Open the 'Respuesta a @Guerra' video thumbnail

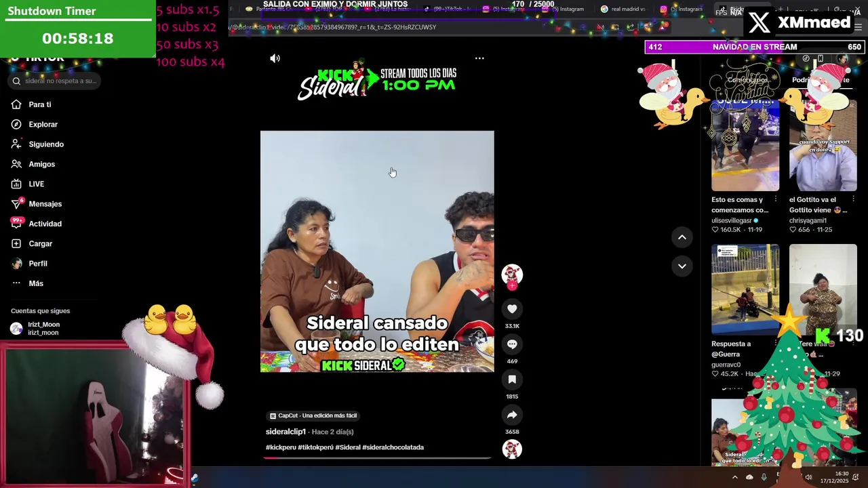tap(745, 289)
